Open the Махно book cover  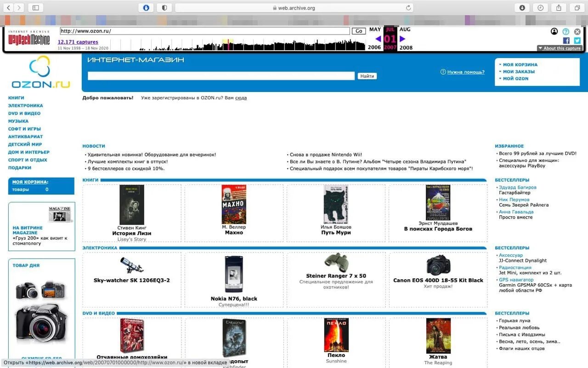pos(234,205)
